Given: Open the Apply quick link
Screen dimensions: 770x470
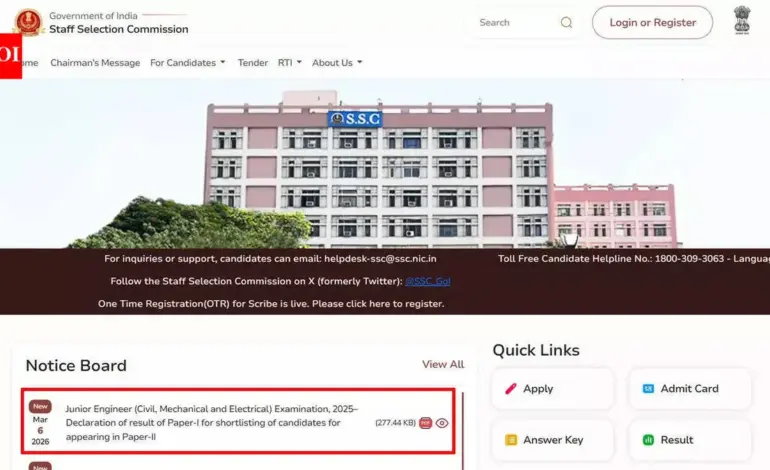Looking at the screenshot, I should point(552,389).
